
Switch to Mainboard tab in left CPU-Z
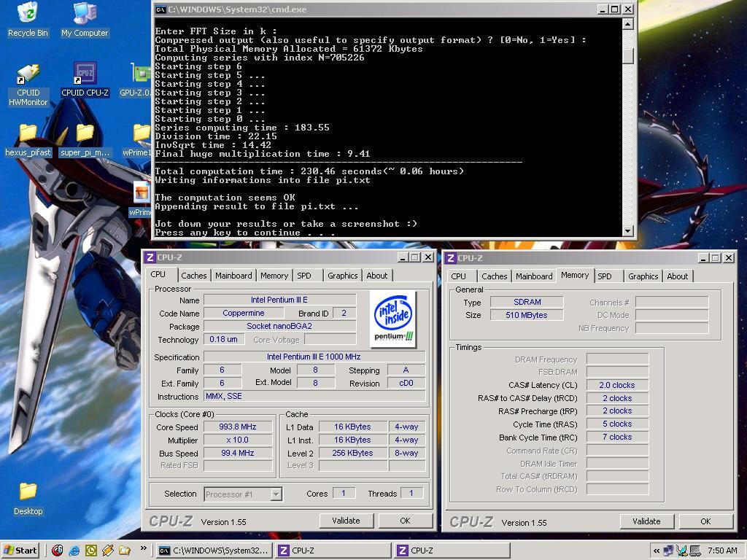coord(233,276)
